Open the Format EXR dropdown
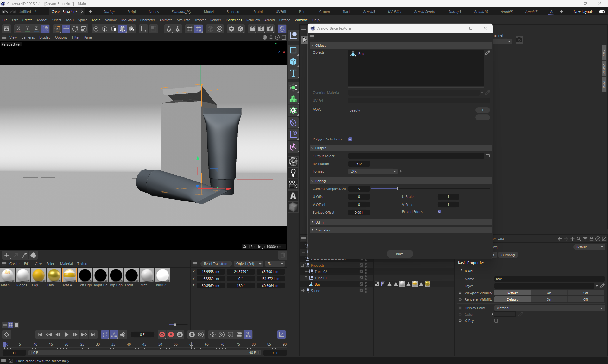This screenshot has height=364, width=608. coord(373,171)
